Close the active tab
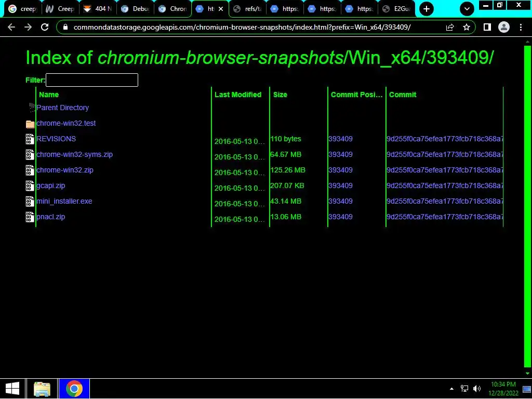The image size is (532, 399). coord(221,9)
